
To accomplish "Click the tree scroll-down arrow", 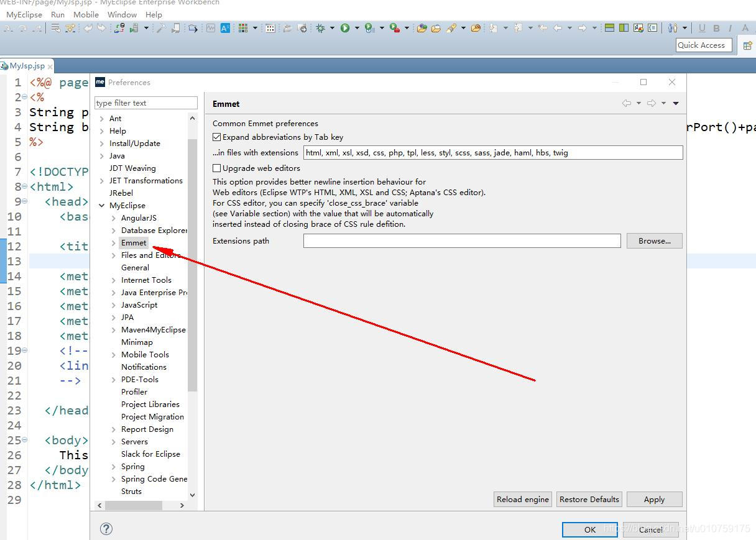I will point(192,495).
